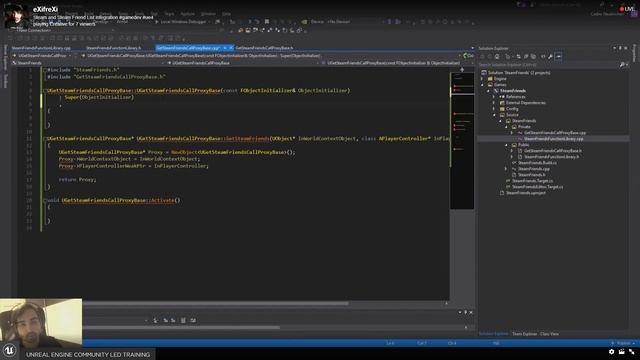The image size is (640, 360).
Task: Collapse the UGetSteamFriendsCallProxyBase constructor block
Action: pos(45,91)
